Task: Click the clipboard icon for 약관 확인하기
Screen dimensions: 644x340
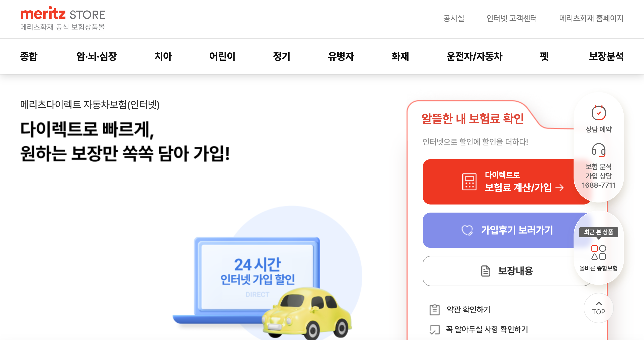Action: pyautogui.click(x=434, y=310)
